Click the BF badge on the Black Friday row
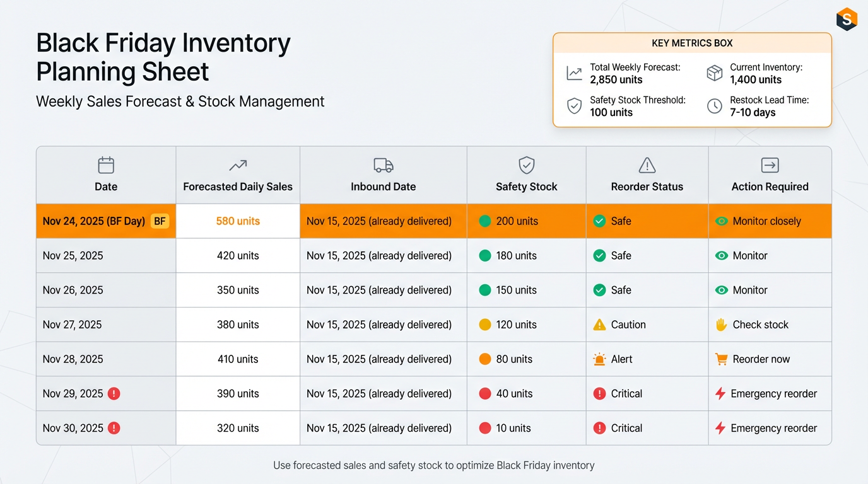Image resolution: width=868 pixels, height=484 pixels. click(160, 221)
